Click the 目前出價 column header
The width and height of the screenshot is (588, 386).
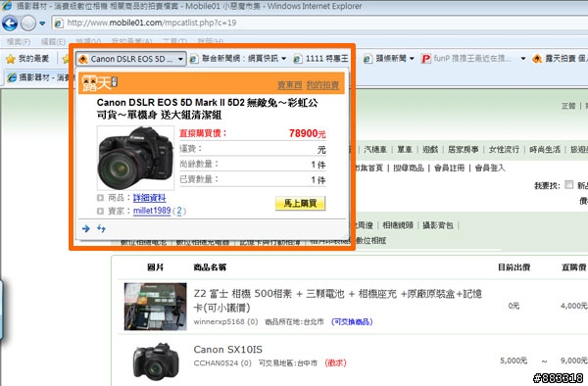point(514,267)
